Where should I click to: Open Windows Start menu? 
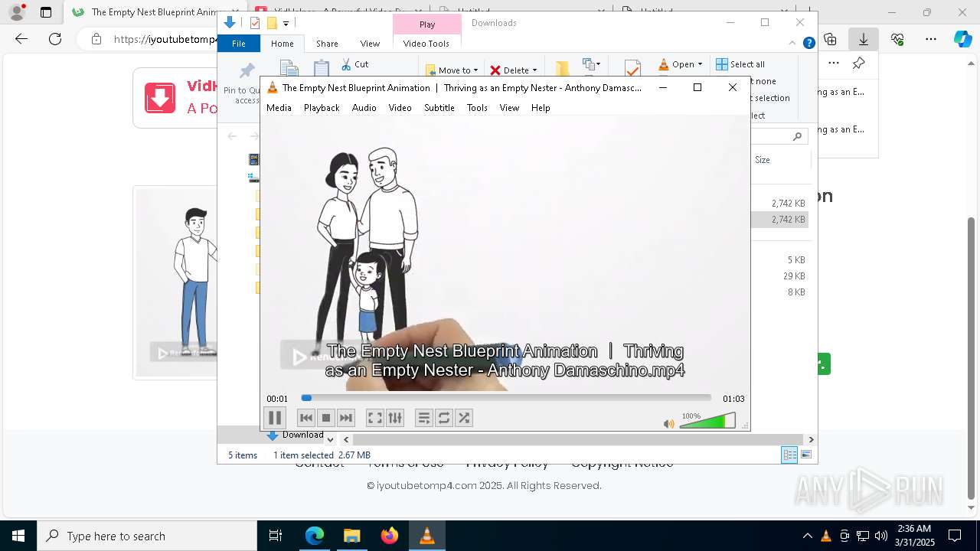pos(18,536)
